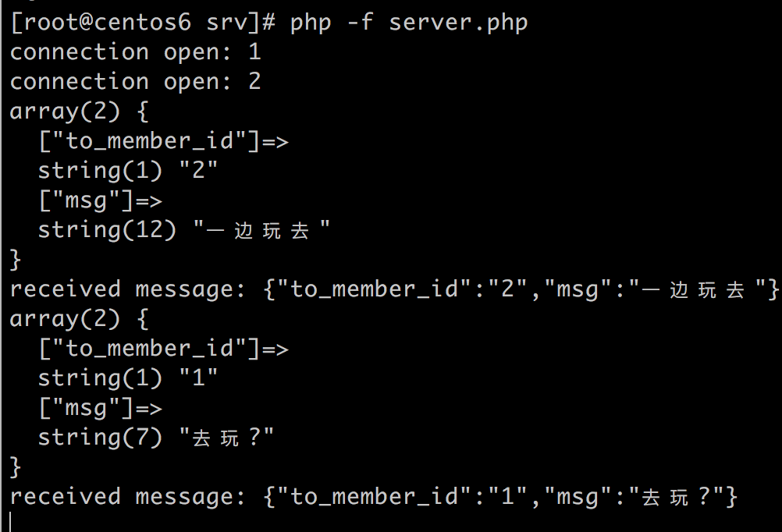Screen dimensions: 782x532
Task: Click the string(1) "1" value line
Action: (x=128, y=378)
